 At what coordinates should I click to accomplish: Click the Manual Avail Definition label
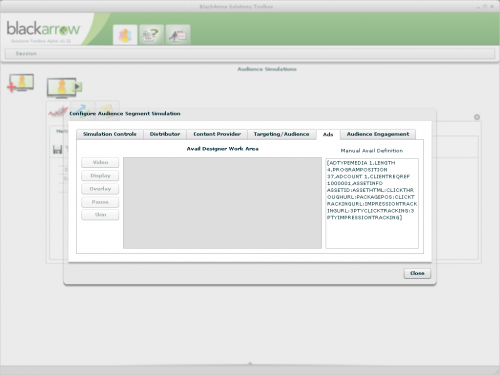[372, 151]
